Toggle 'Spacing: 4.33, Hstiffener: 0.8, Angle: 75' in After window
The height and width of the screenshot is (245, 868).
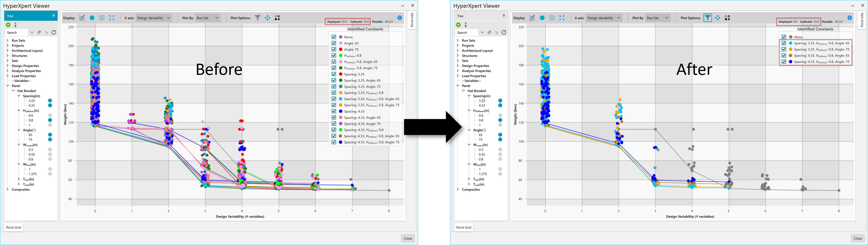tap(784, 62)
